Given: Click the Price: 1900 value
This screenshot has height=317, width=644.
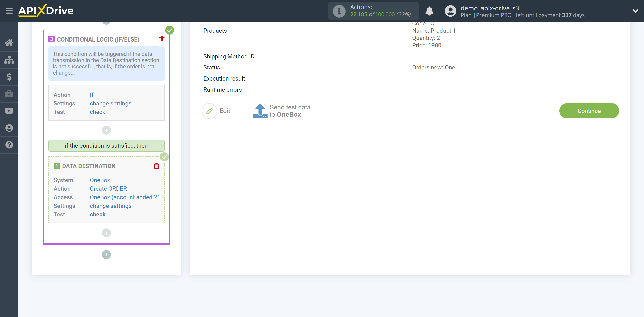Looking at the screenshot, I should [427, 45].
